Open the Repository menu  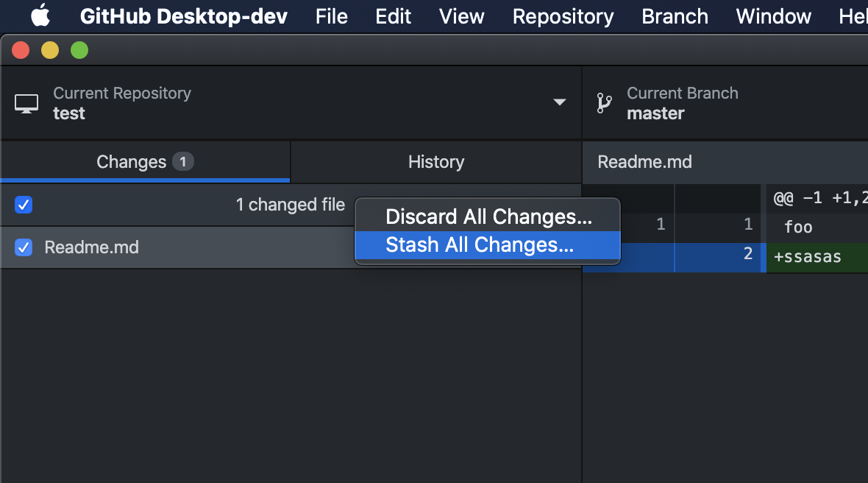pos(563,15)
